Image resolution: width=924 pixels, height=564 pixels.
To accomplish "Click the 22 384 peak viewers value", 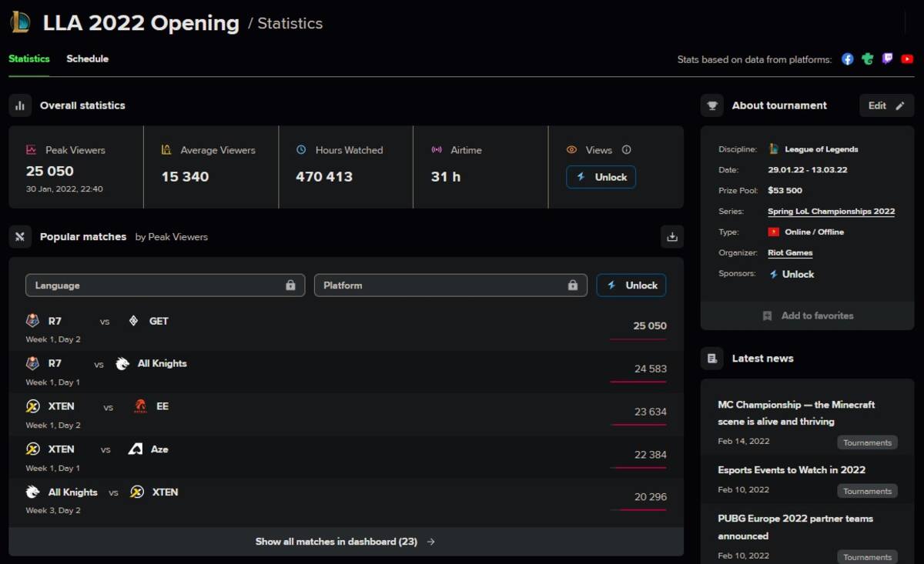I will coord(651,455).
